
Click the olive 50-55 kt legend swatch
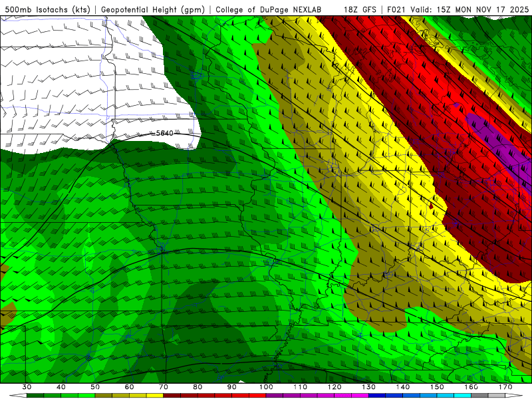(104, 396)
